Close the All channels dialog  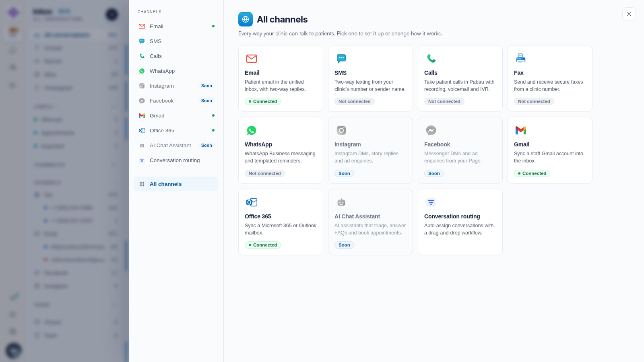(629, 14)
